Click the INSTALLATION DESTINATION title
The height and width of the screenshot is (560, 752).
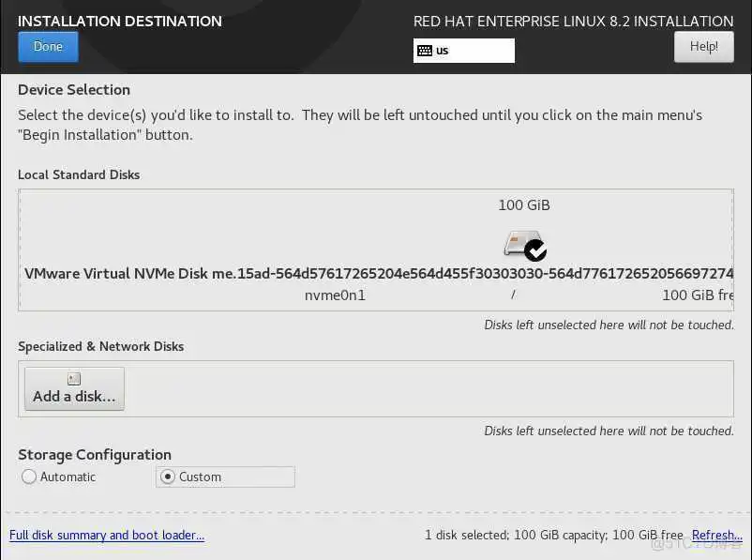click(x=120, y=22)
